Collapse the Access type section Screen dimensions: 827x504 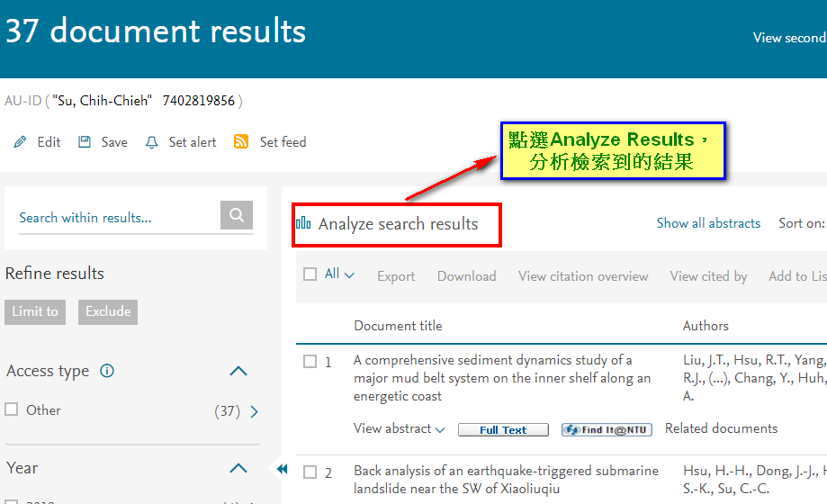point(238,371)
